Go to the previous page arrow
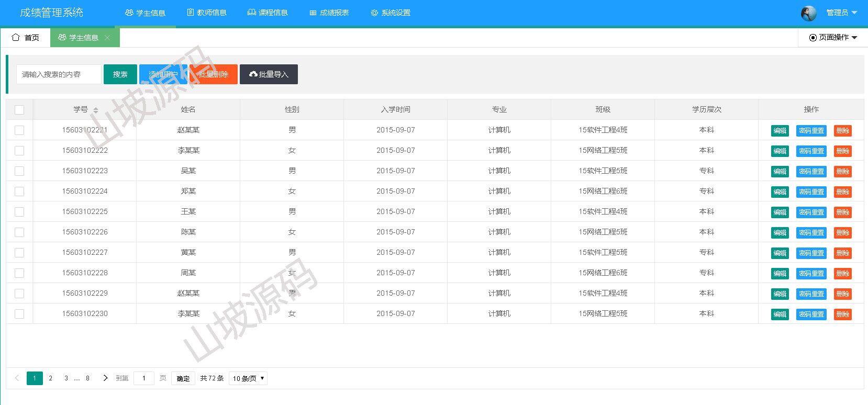The height and width of the screenshot is (405, 868). click(x=17, y=378)
